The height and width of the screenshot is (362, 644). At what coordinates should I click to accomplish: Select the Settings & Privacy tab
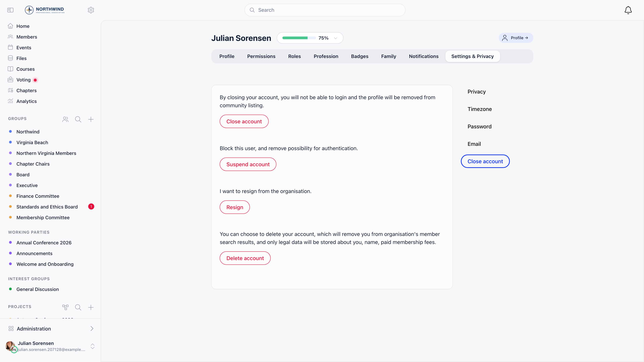pyautogui.click(x=472, y=56)
